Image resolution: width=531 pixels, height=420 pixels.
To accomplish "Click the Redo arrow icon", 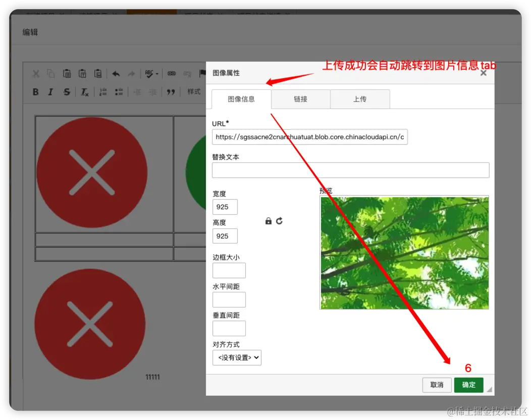I will tap(131, 74).
